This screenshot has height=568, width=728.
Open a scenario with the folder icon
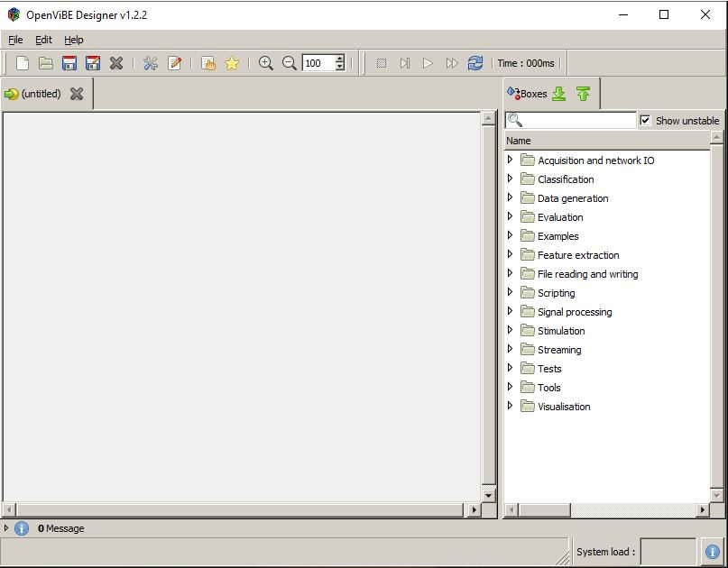point(45,63)
